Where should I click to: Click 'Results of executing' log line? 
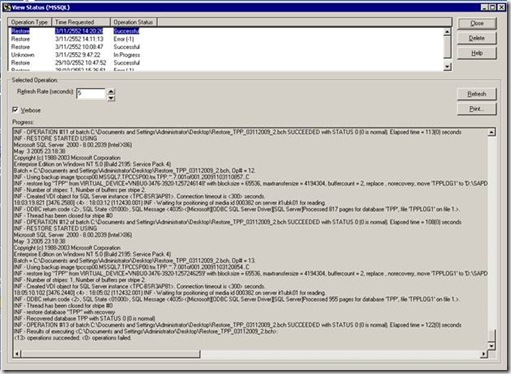coord(145,331)
